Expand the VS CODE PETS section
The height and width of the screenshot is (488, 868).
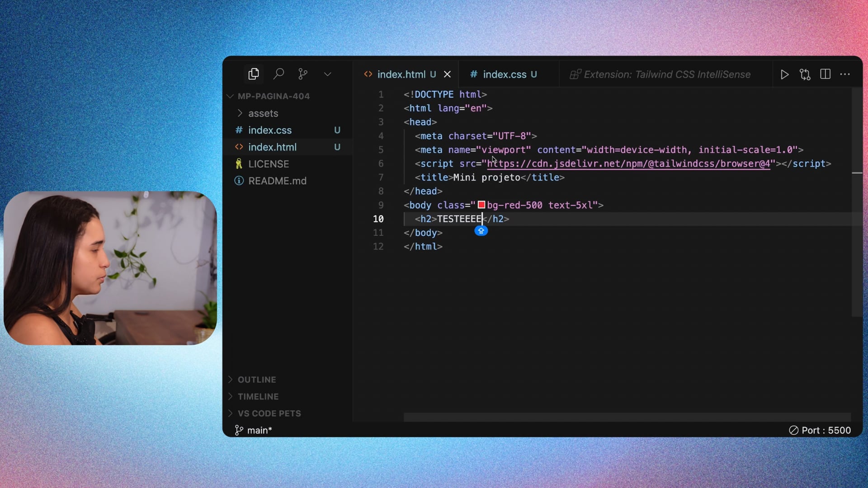tap(269, 413)
